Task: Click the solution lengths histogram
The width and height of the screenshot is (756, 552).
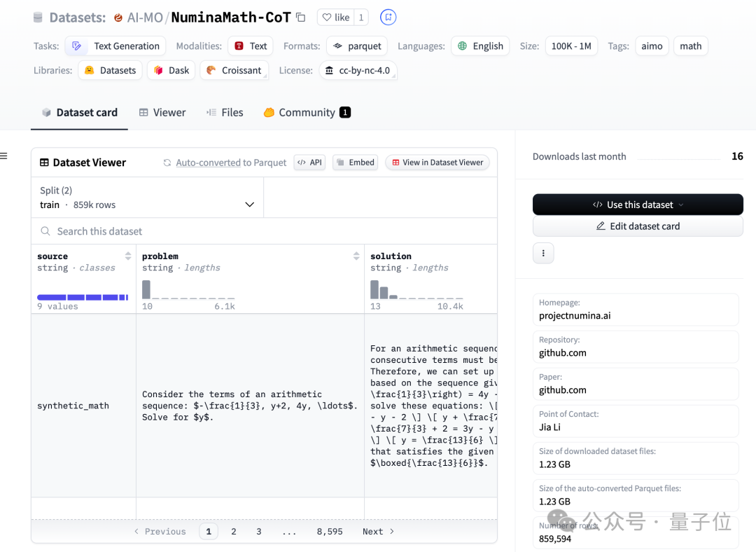Action: click(x=416, y=289)
